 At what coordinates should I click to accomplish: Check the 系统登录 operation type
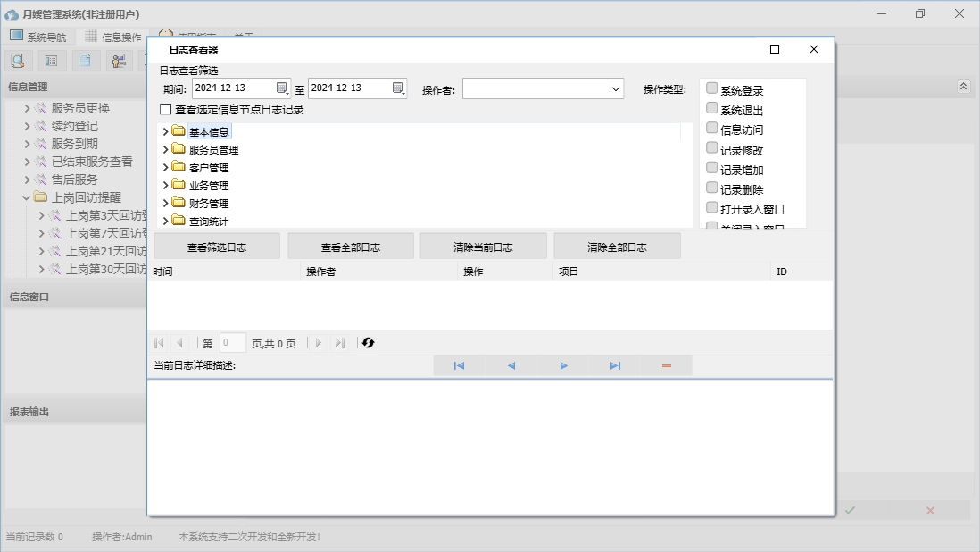coord(711,88)
